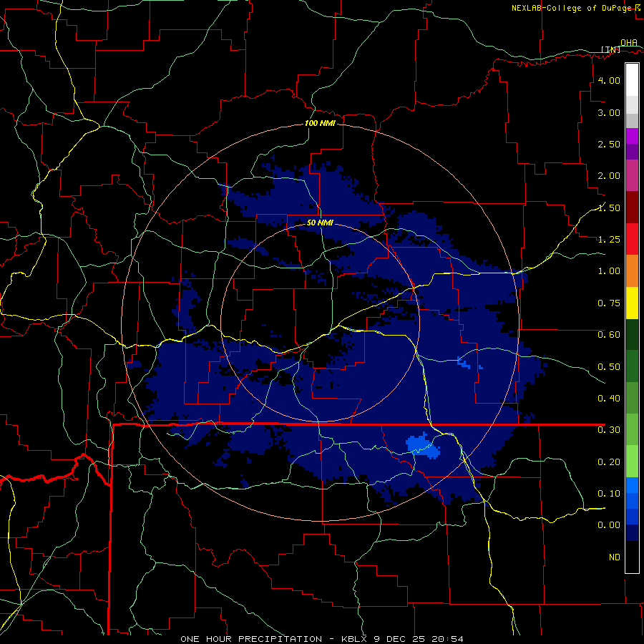The image size is (644, 644).
Task: Pick the white color band in legend
Action: click(x=632, y=80)
